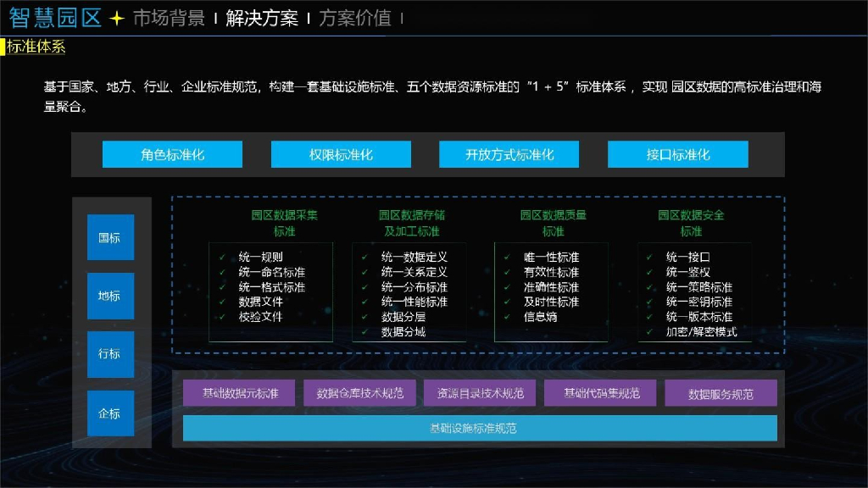Click the 权限标准化 button
This screenshot has height=488, width=868.
(x=339, y=153)
